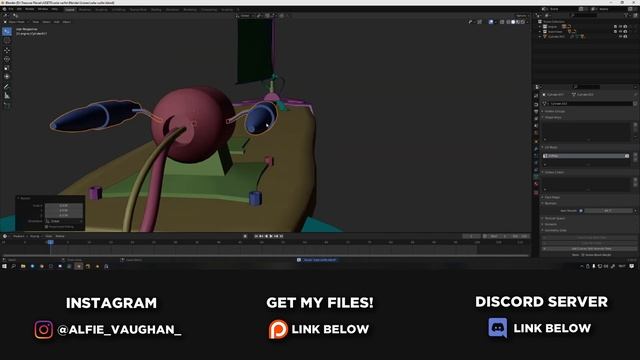Screen dimensions: 640x360
Task: Select the Rotate tool
Action: (7, 59)
